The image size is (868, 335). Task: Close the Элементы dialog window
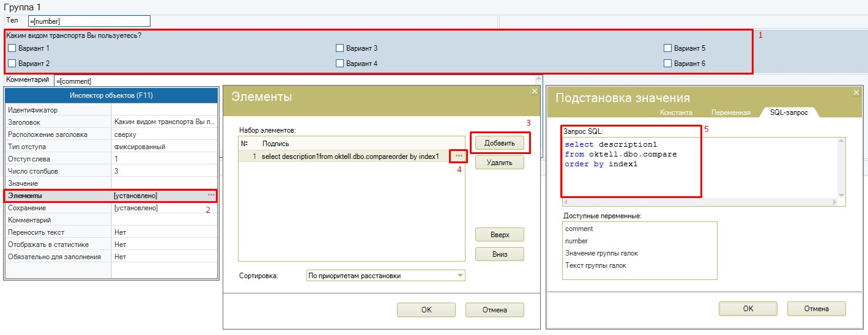point(534,91)
